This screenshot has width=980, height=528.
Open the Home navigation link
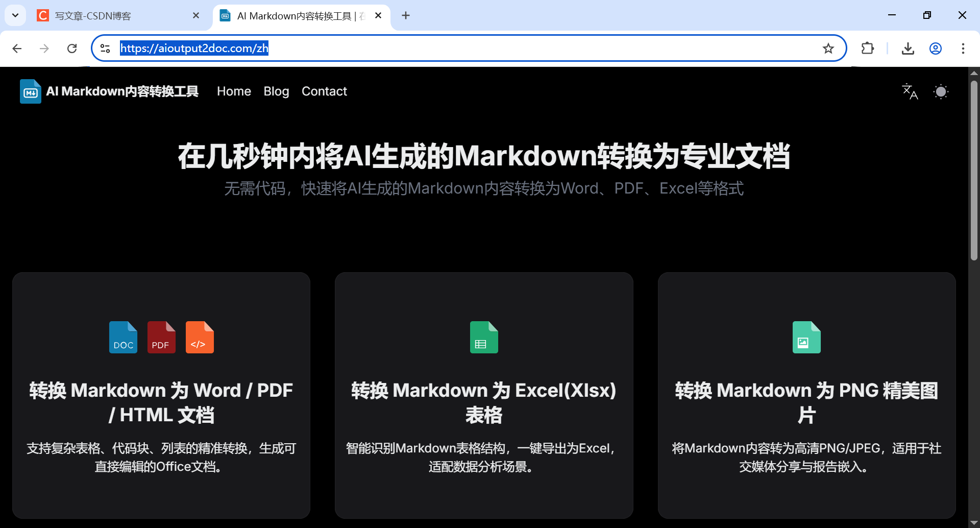(x=234, y=91)
